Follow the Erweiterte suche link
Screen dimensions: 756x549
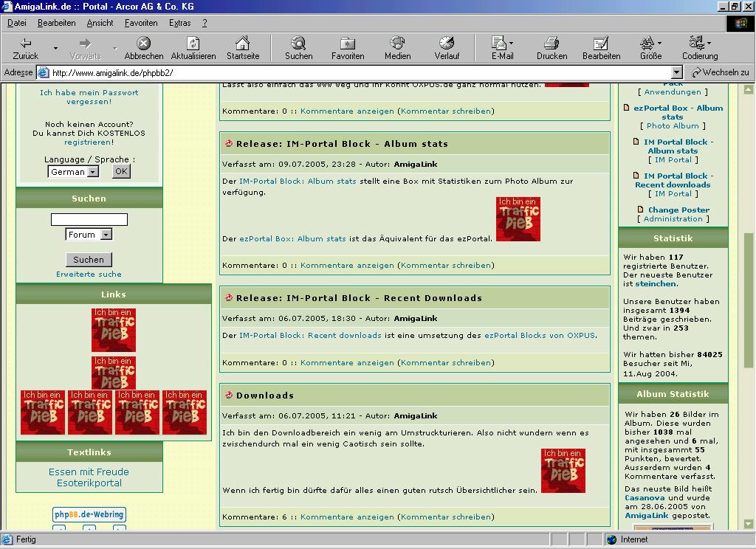click(89, 274)
